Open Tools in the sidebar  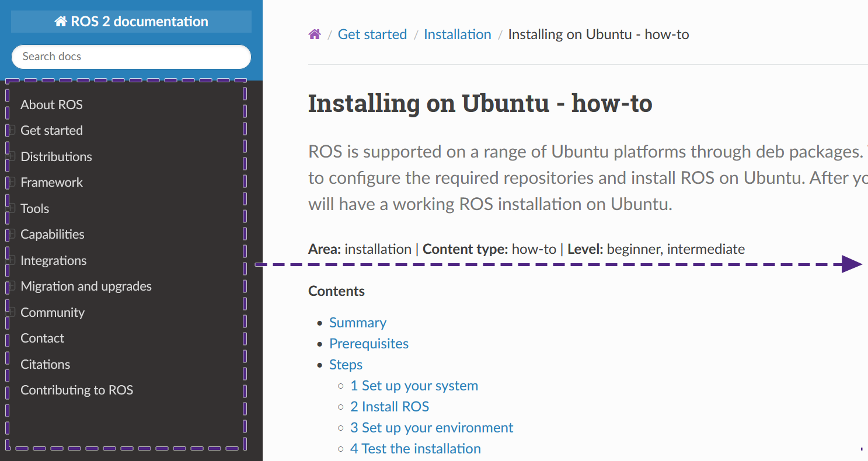click(34, 209)
